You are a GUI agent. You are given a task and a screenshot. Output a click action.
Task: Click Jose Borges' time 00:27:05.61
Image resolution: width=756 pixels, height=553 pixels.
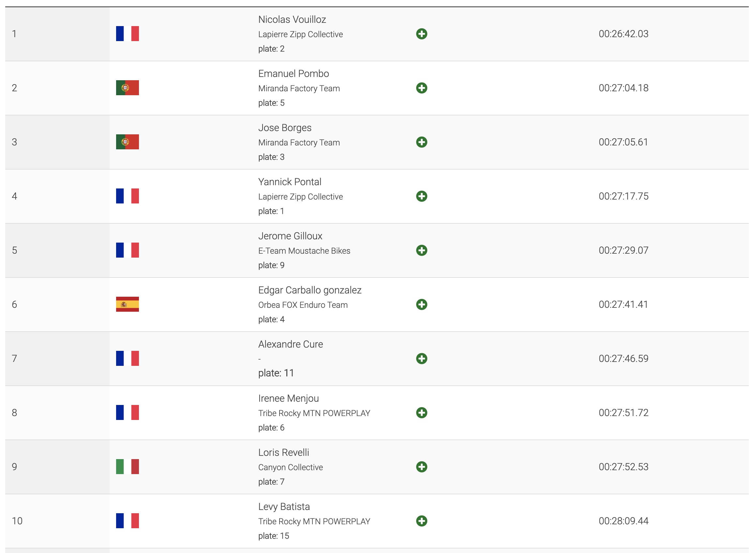coord(623,142)
